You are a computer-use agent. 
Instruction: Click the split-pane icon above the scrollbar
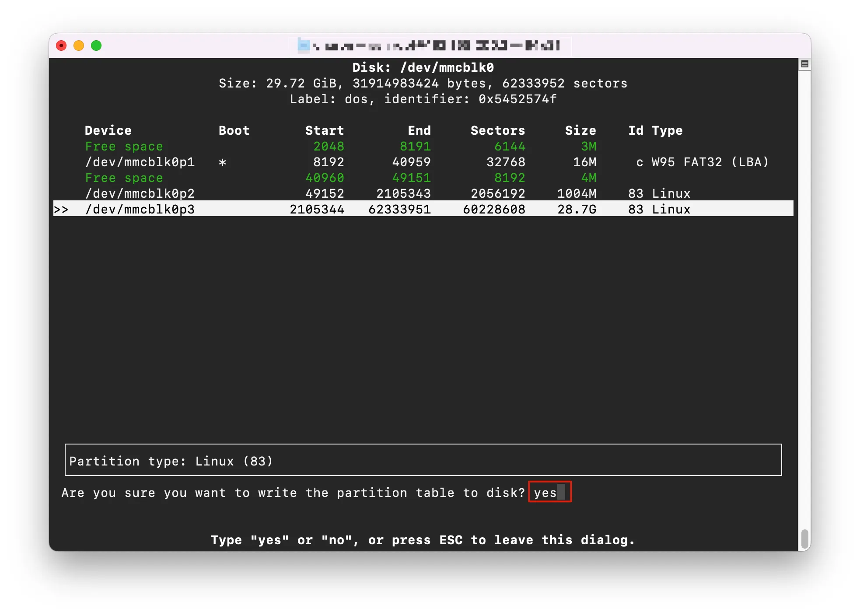804,64
